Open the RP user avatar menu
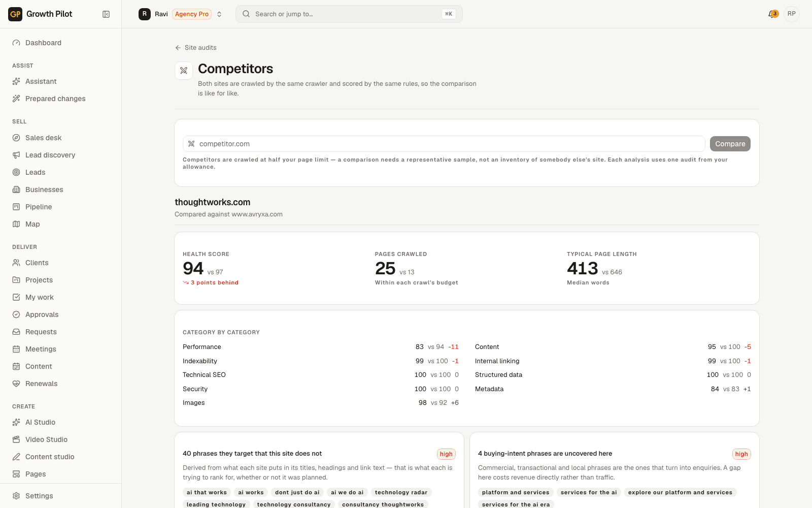 coord(792,14)
